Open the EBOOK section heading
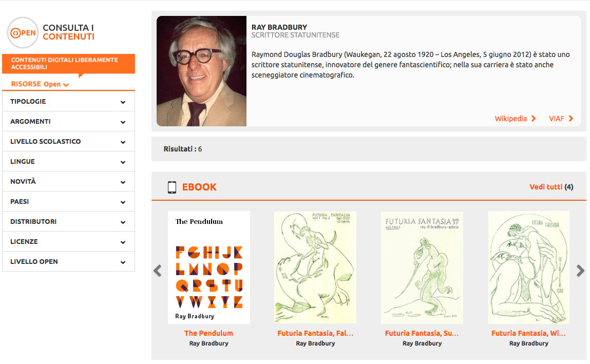The width and height of the screenshot is (590, 364). pos(199,187)
